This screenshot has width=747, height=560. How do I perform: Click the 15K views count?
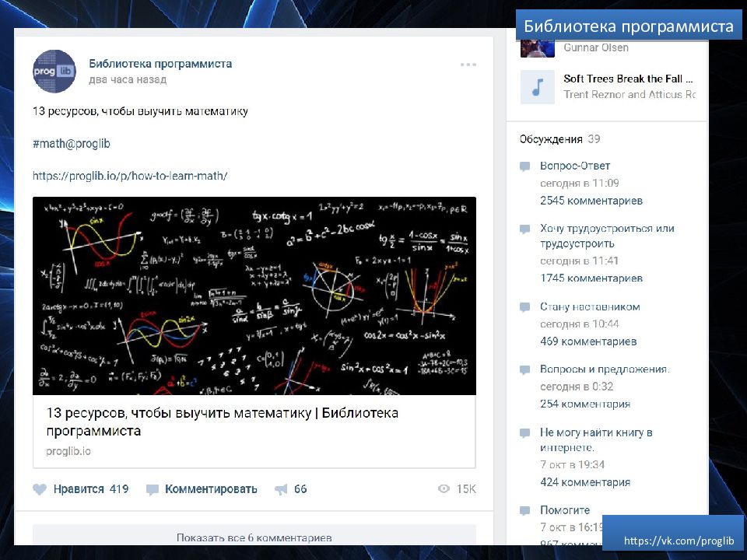click(x=466, y=489)
